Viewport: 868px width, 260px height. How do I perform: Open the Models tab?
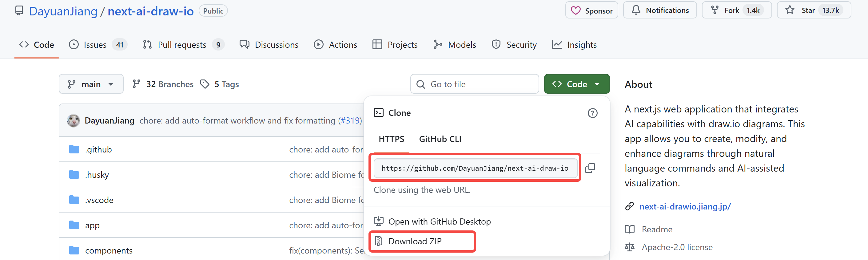click(x=455, y=45)
